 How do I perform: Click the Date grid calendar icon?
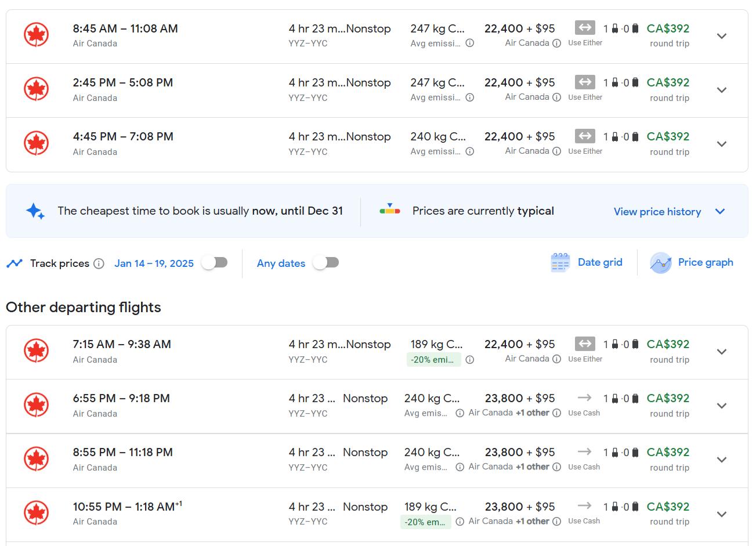(560, 263)
